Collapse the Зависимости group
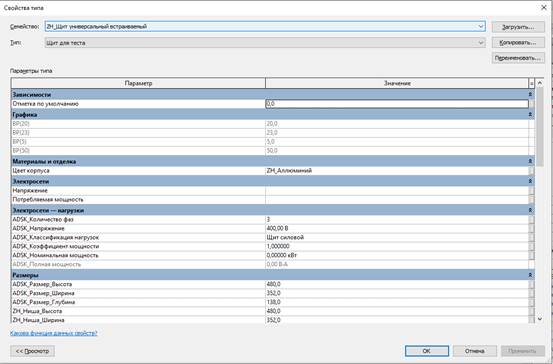This screenshot has width=553, height=364. coord(530,95)
